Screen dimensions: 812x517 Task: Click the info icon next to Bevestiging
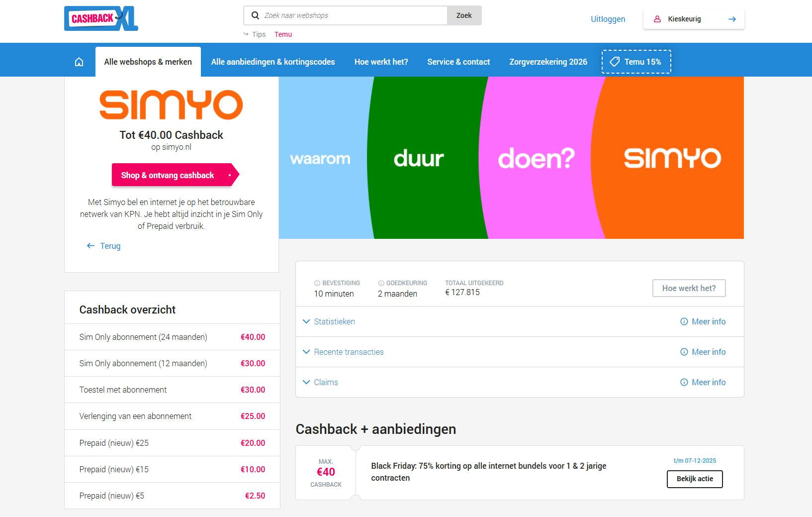point(317,283)
